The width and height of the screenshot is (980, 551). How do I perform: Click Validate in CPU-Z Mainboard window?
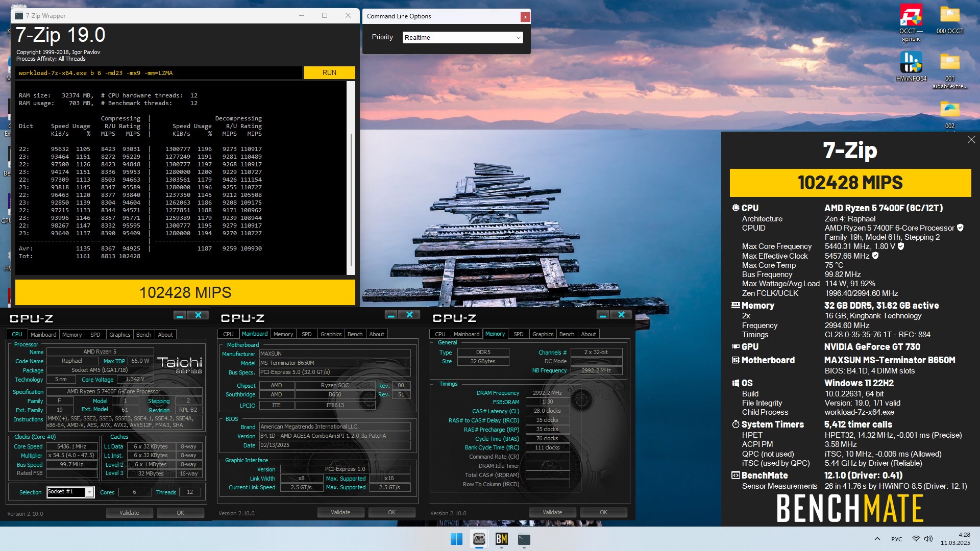click(340, 512)
